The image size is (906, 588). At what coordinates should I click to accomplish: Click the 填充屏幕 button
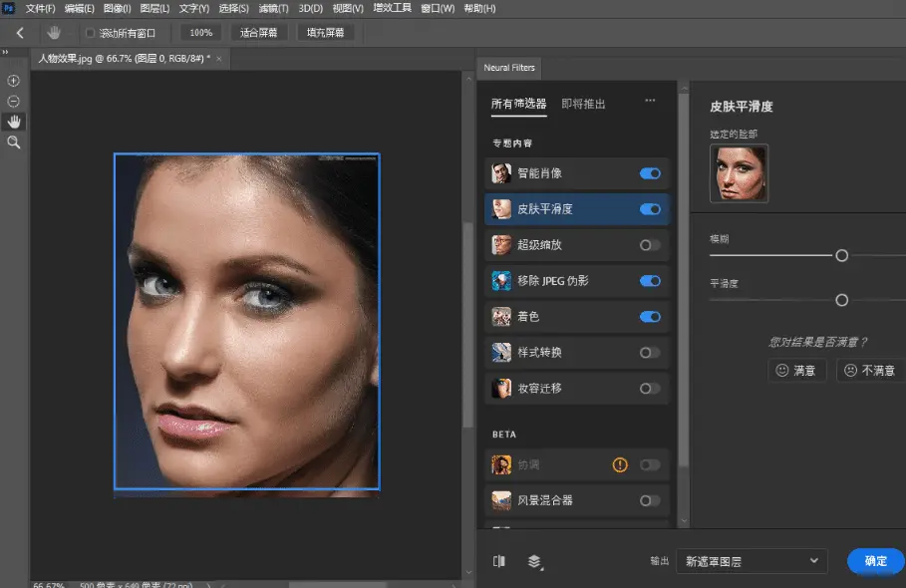pyautogui.click(x=325, y=33)
